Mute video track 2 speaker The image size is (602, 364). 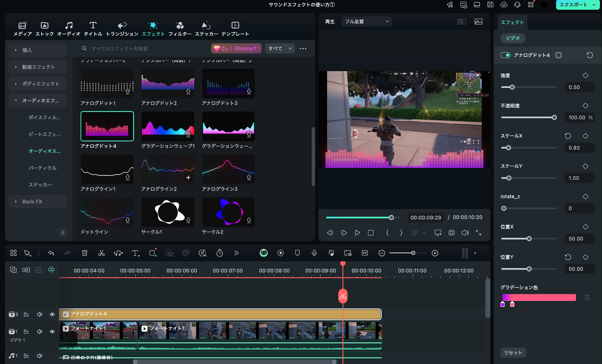[x=39, y=314]
